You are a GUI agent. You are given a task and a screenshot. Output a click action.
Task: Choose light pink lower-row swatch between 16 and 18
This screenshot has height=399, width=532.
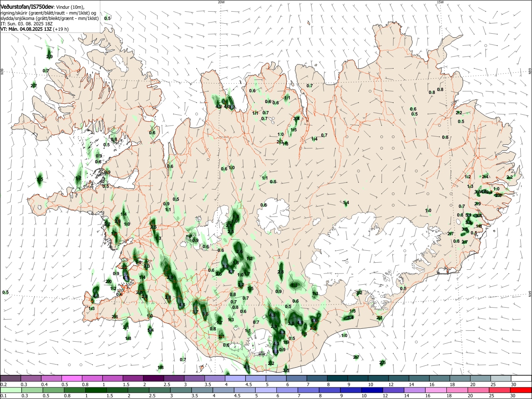click(x=436, y=390)
